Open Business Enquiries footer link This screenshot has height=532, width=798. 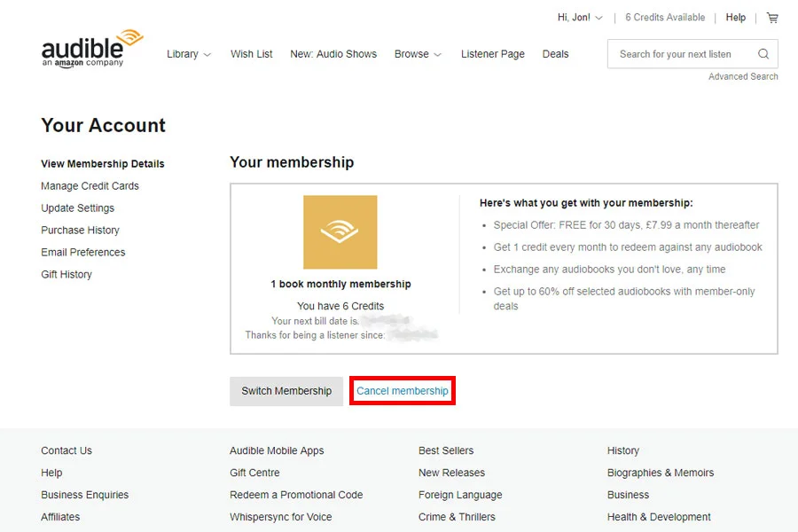(x=85, y=495)
